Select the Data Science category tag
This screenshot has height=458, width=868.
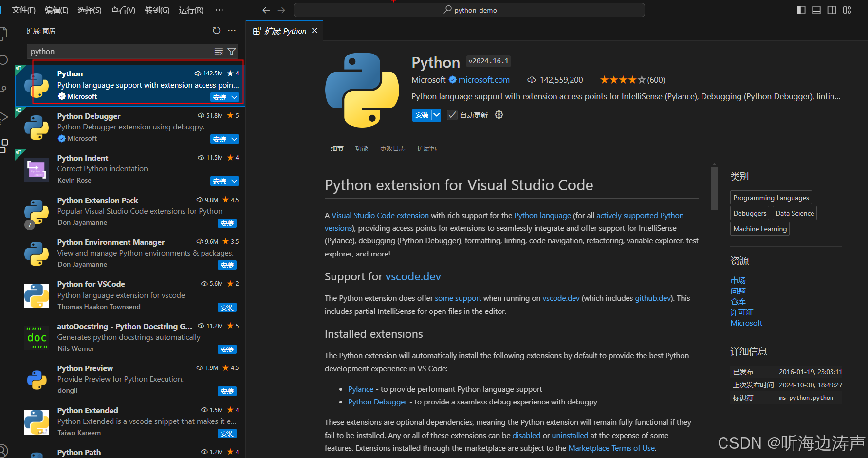794,213
